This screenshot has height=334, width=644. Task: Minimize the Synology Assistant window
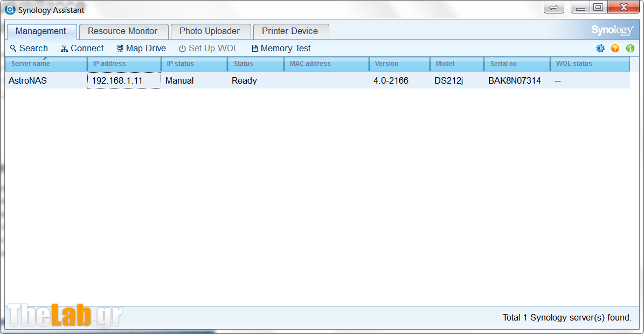tap(580, 7)
